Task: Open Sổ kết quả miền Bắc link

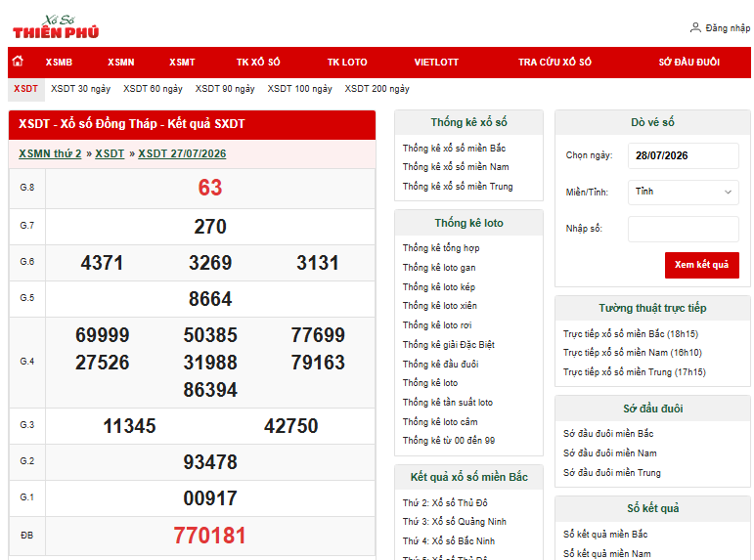Action: 605,535
